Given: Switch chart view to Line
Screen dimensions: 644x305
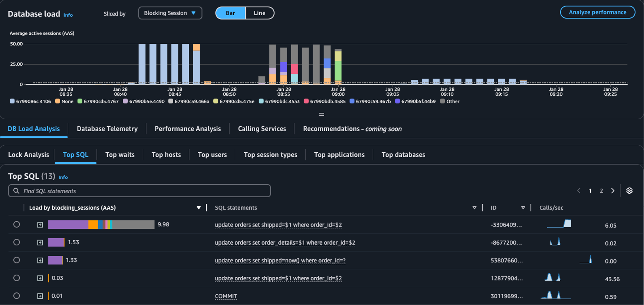Looking at the screenshot, I should (259, 13).
